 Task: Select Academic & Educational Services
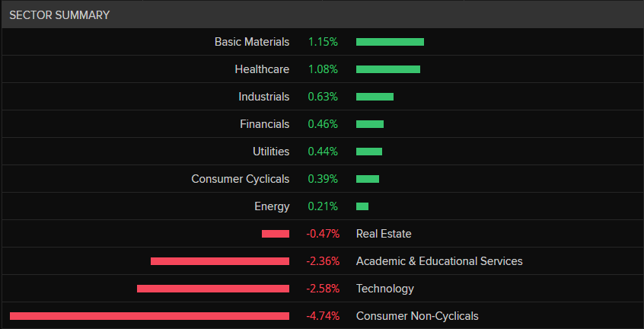(x=439, y=261)
